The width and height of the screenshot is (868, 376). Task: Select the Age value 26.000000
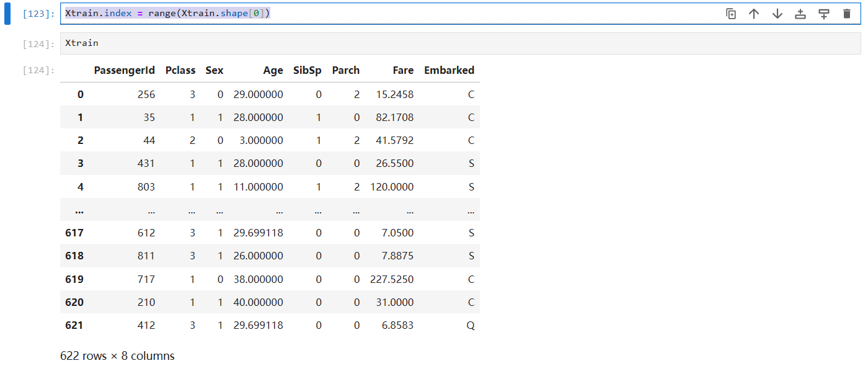tap(259, 256)
